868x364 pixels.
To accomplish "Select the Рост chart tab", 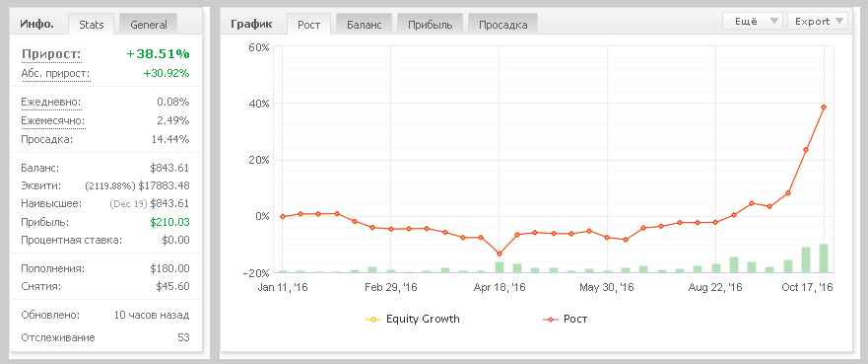I will 309,25.
